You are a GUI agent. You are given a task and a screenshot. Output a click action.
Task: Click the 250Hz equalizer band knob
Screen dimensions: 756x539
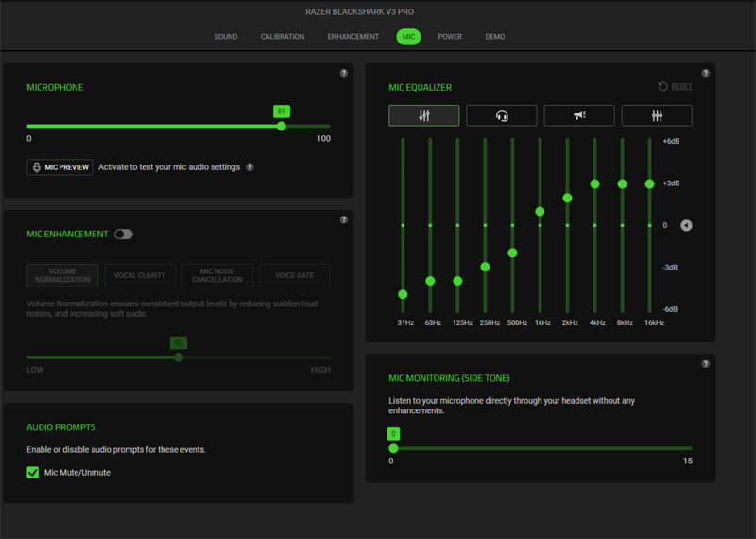point(486,267)
